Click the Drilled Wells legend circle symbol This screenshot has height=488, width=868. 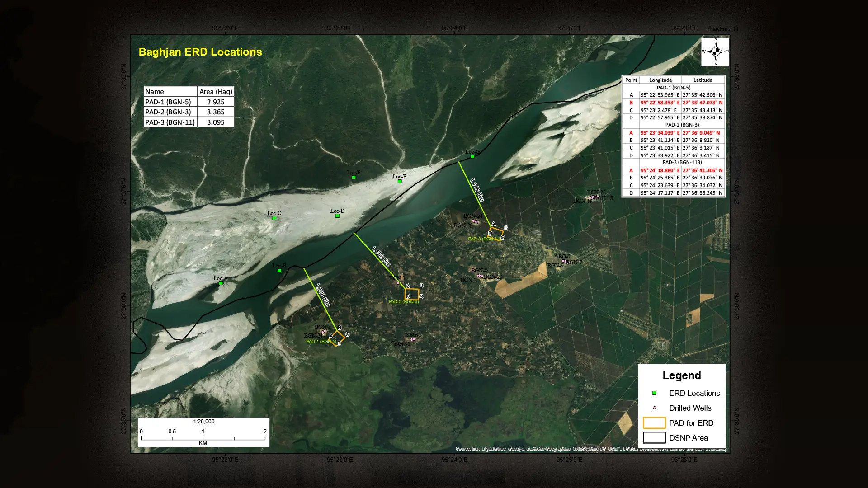pyautogui.click(x=654, y=408)
